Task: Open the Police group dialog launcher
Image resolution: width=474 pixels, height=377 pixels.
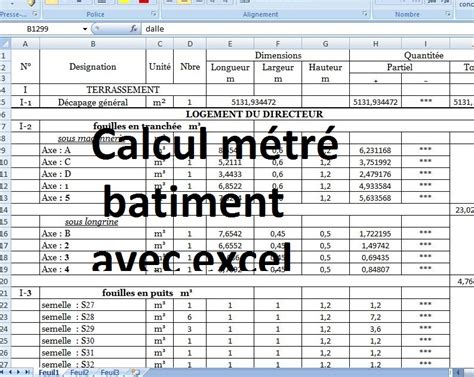Action: click(x=154, y=14)
